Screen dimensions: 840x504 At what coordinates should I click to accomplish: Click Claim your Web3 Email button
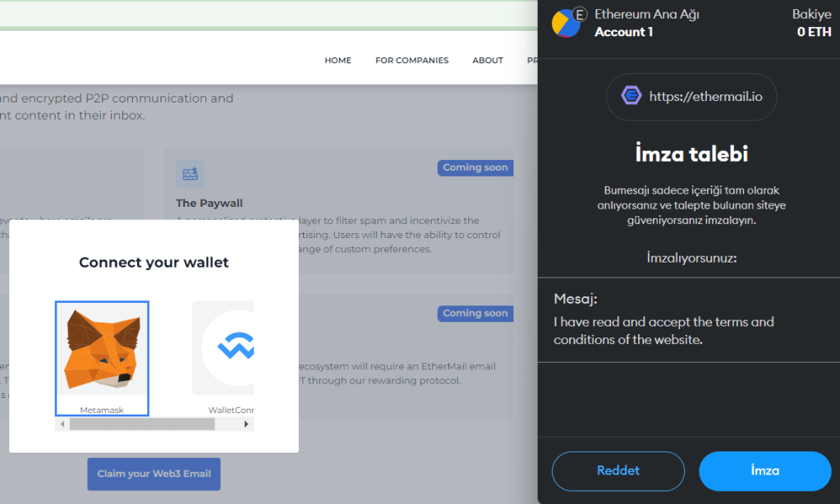click(x=154, y=474)
